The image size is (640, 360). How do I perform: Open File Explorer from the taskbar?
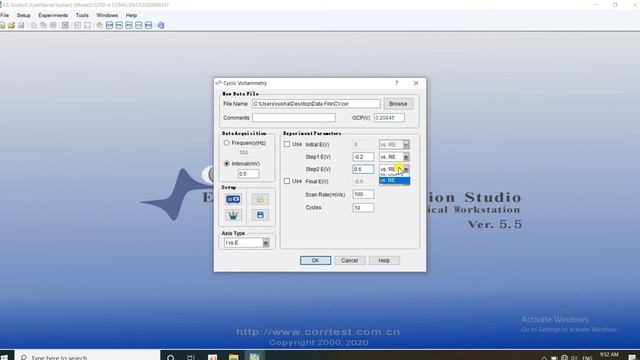[x=233, y=357]
